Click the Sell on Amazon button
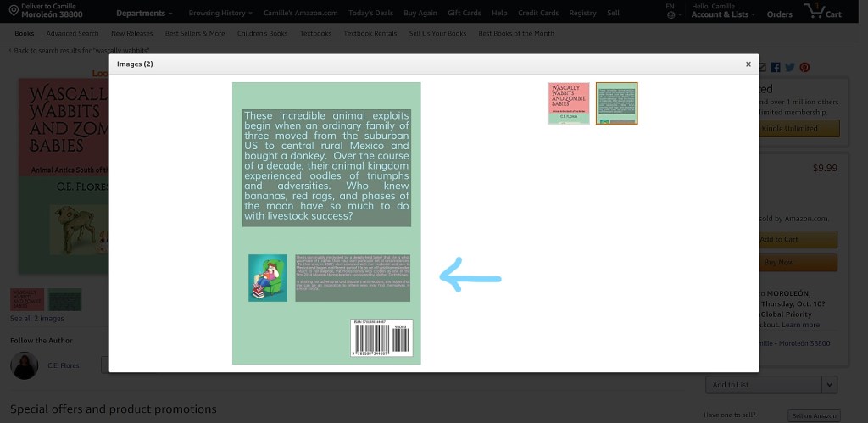This screenshot has height=423, width=868. [x=813, y=415]
